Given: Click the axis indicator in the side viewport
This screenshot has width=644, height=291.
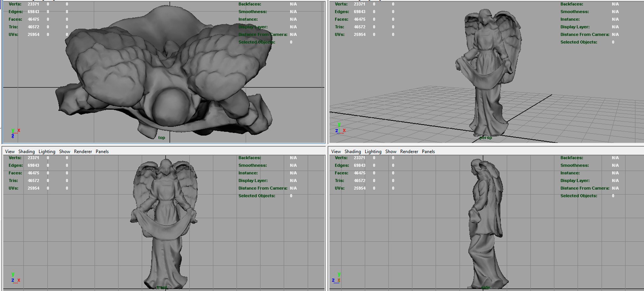Looking at the screenshot, I should click(x=336, y=278).
